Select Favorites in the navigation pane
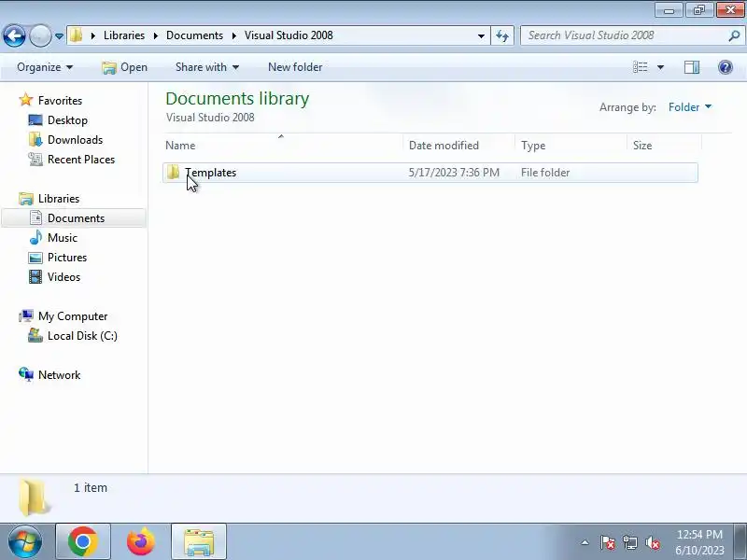The width and height of the screenshot is (747, 560). click(60, 101)
